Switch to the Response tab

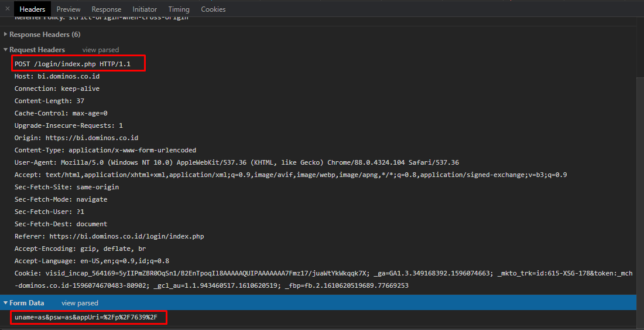click(107, 9)
